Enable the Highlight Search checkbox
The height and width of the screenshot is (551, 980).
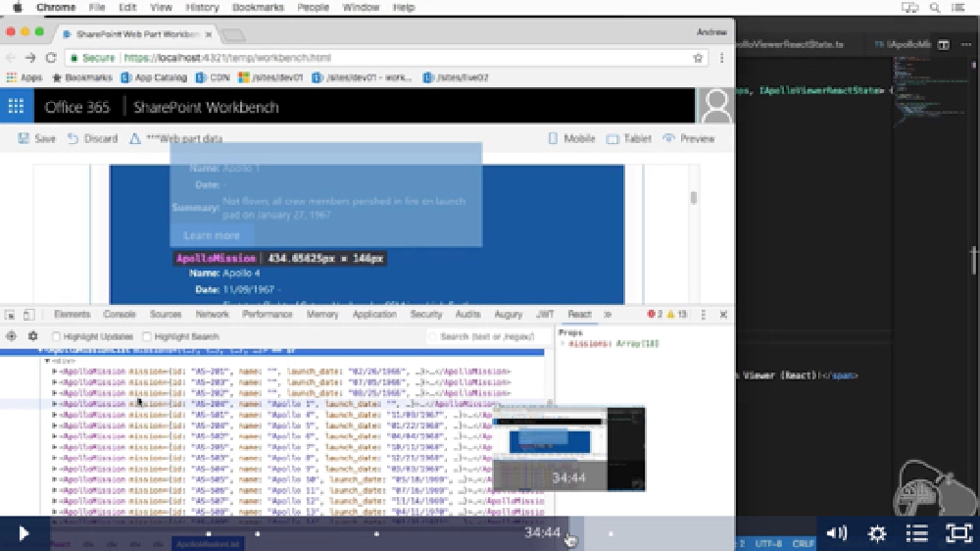(147, 337)
